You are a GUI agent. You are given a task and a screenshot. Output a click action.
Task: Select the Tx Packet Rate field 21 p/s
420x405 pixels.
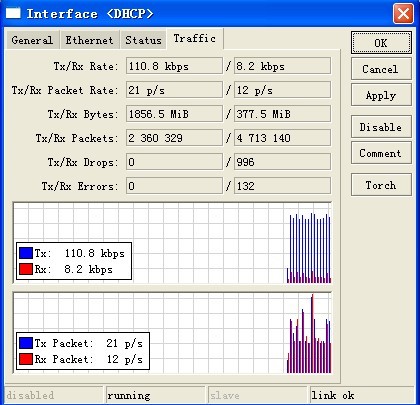(174, 90)
